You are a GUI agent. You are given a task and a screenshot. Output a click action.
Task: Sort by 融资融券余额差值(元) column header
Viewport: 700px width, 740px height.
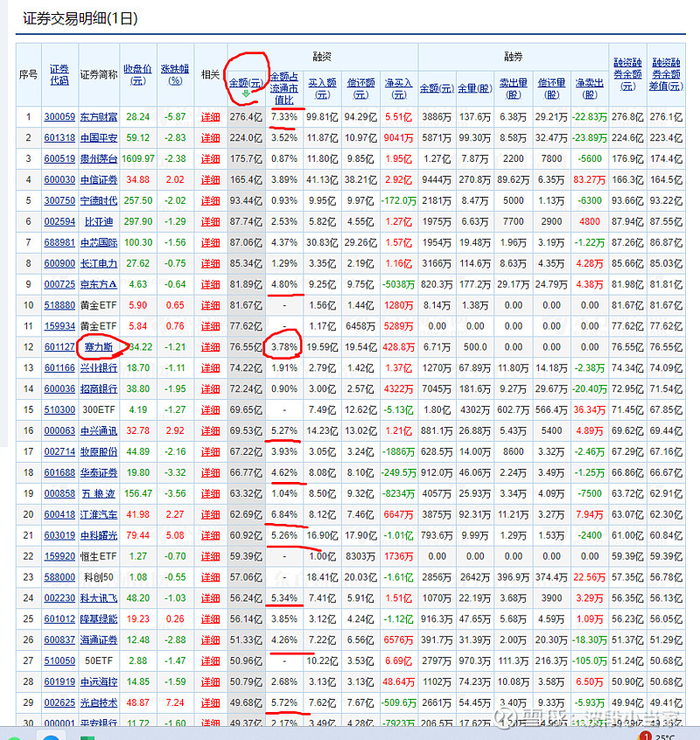tap(666, 74)
